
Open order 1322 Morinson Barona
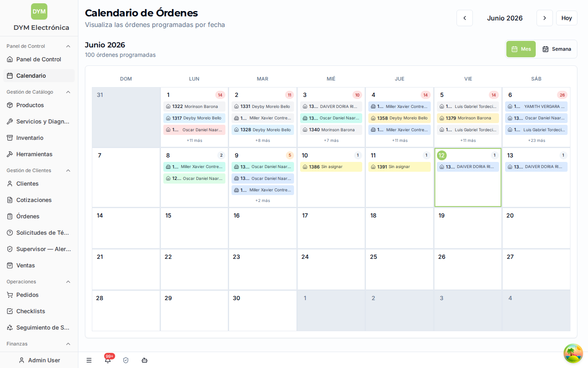click(x=194, y=107)
